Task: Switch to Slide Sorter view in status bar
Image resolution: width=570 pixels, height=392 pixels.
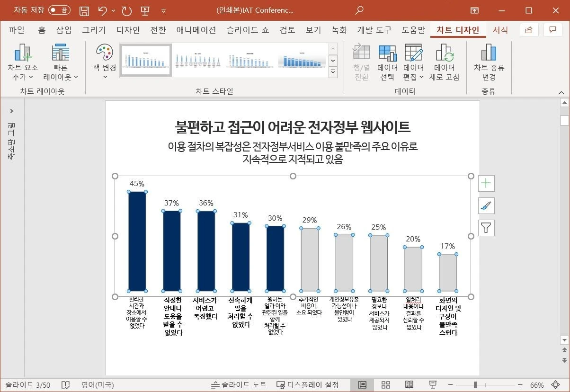Action: [386, 384]
